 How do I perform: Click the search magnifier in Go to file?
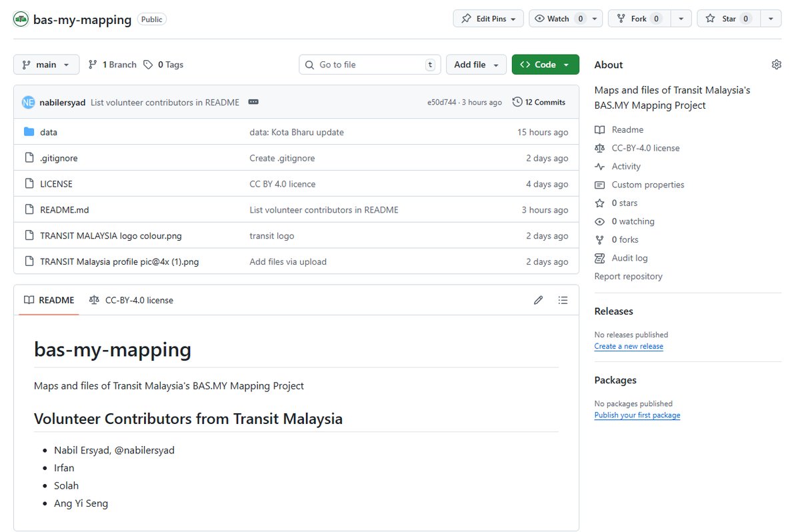[x=310, y=65]
